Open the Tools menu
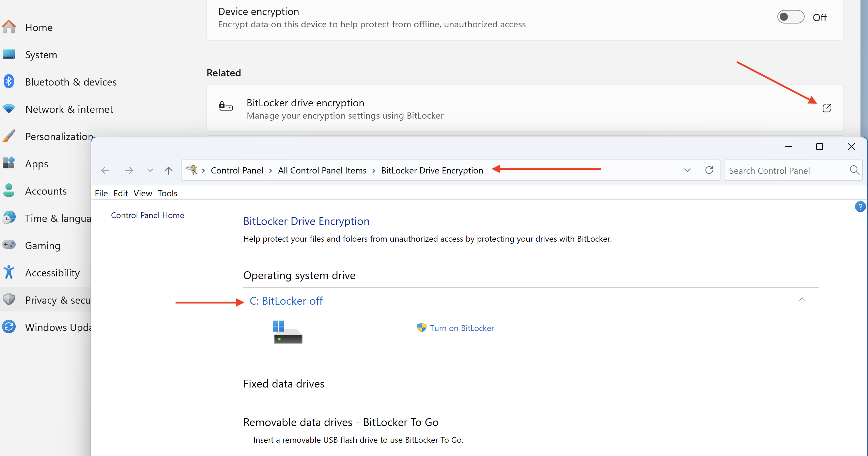Image resolution: width=868 pixels, height=456 pixels. (167, 193)
